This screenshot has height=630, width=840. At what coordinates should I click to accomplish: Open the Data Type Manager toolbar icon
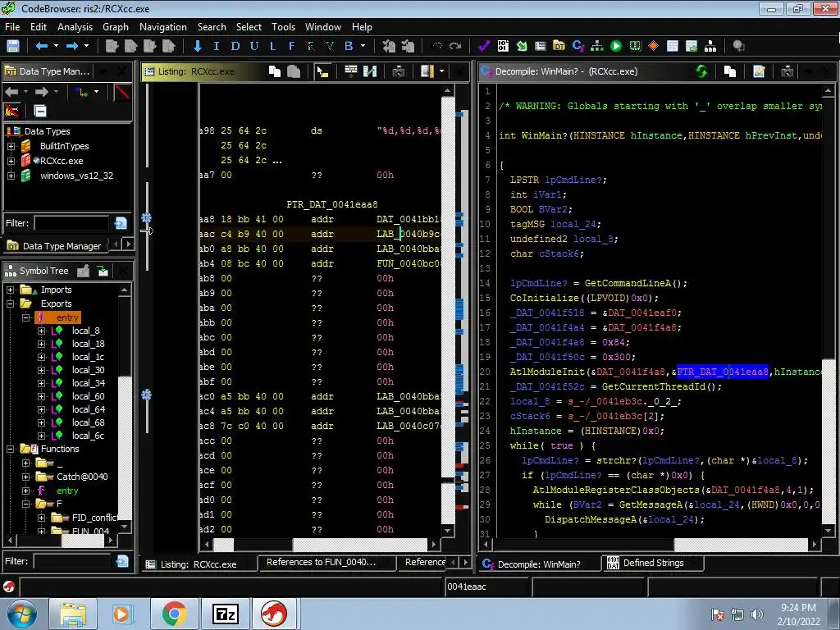click(x=559, y=46)
